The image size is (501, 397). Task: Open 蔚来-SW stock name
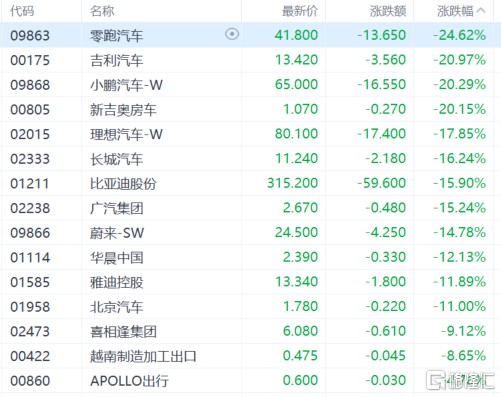click(117, 233)
